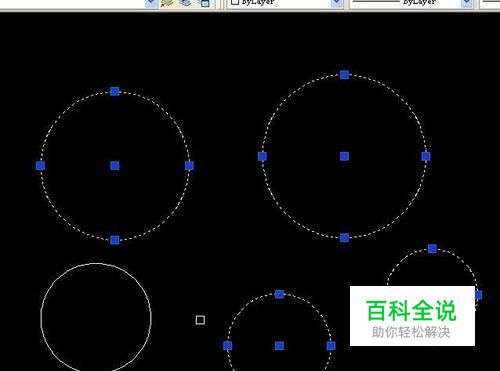Click bottom grip of upper-left dashed circle
Image resolution: width=500 pixels, height=371 pixels.
click(x=115, y=240)
